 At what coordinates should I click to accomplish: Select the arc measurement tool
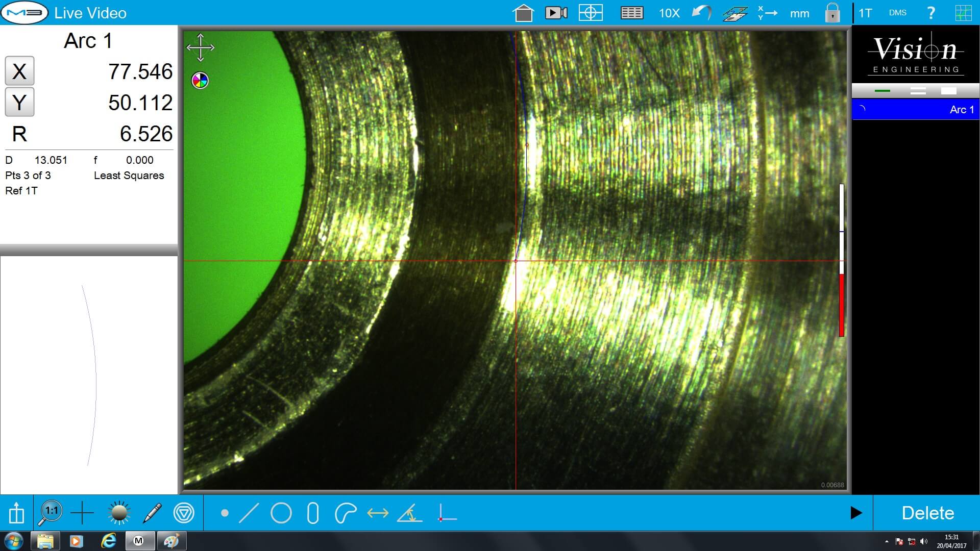coord(347,514)
